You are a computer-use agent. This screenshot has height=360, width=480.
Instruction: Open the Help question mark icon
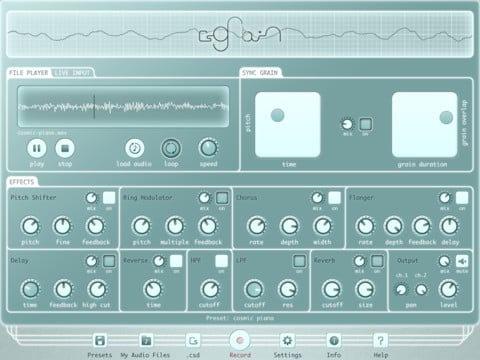pyautogui.click(x=380, y=340)
